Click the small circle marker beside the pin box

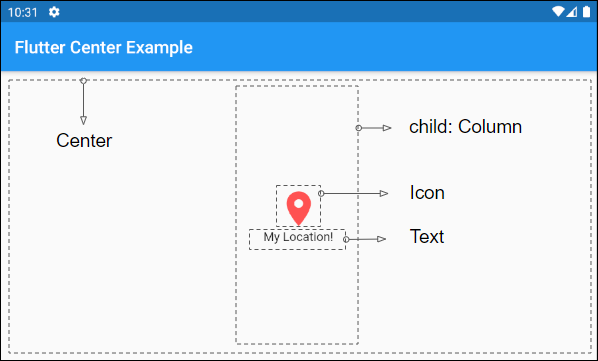pyautogui.click(x=321, y=194)
